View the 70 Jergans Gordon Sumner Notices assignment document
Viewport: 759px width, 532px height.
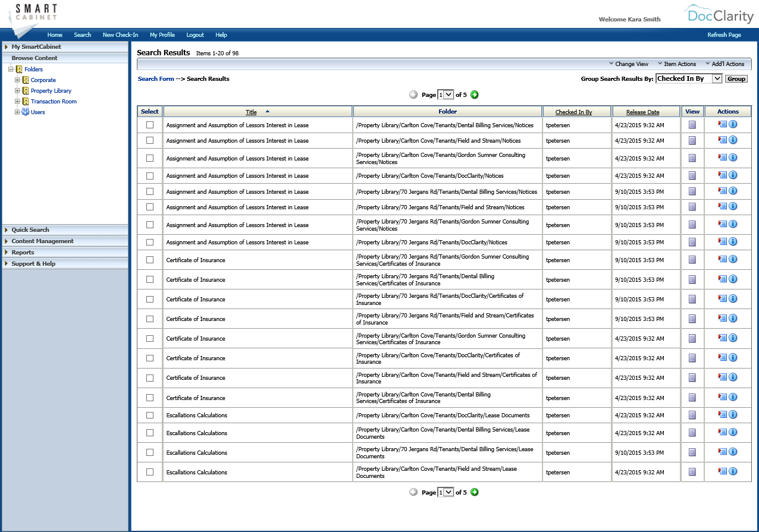[692, 225]
